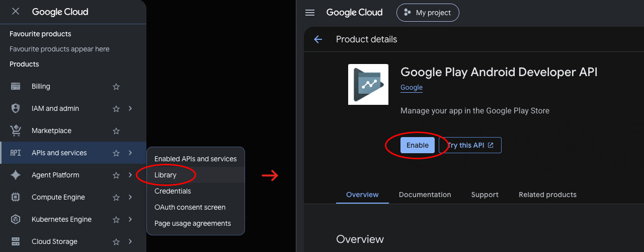Click the Compute Engine chip icon
This screenshot has height=252, width=644.
tap(16, 197)
